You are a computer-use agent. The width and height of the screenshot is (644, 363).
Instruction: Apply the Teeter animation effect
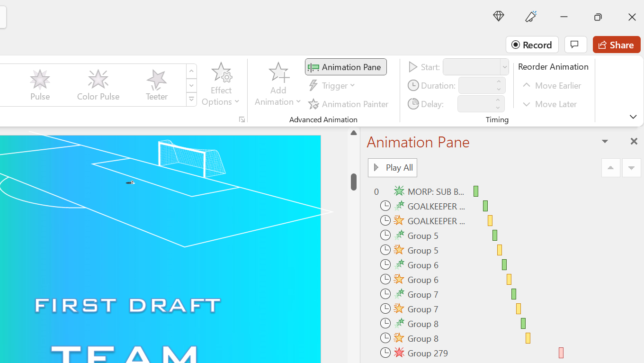click(x=156, y=84)
